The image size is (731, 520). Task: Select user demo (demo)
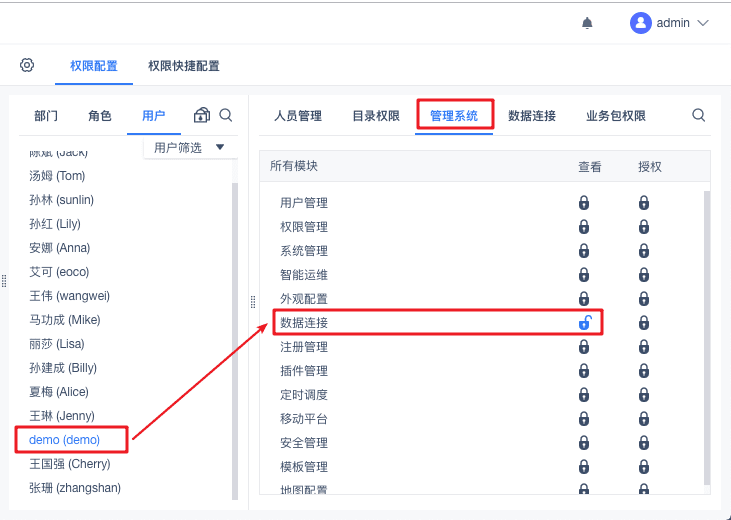pos(65,440)
